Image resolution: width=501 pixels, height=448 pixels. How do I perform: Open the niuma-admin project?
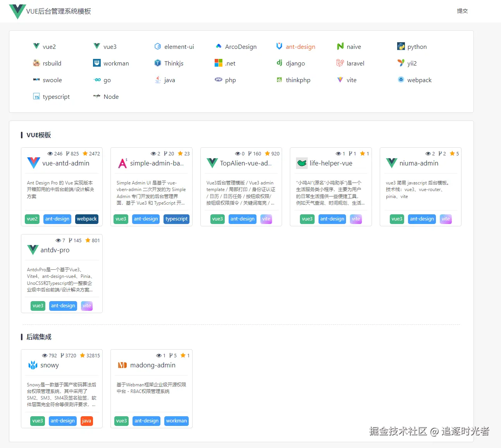point(419,163)
